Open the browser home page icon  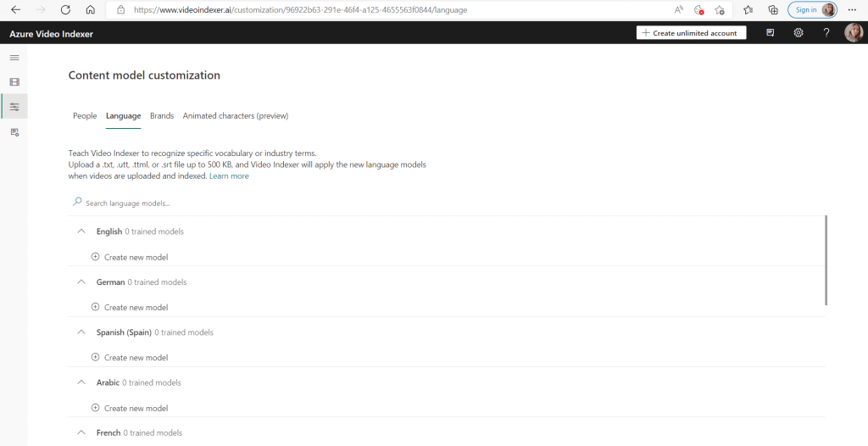(90, 9)
